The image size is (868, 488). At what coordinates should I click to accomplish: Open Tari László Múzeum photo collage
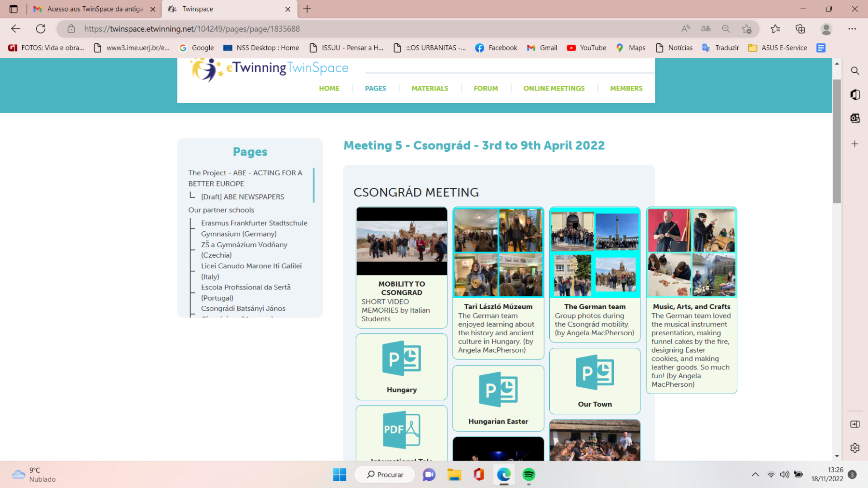pos(498,252)
